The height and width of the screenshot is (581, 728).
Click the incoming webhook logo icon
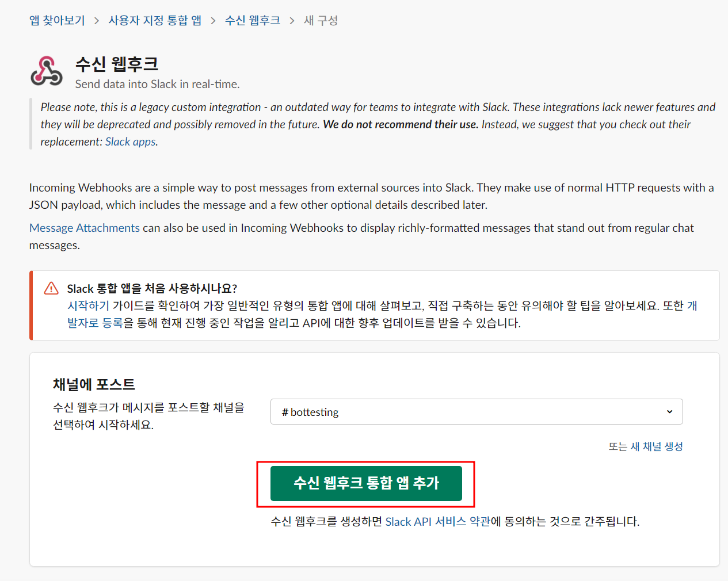47,71
